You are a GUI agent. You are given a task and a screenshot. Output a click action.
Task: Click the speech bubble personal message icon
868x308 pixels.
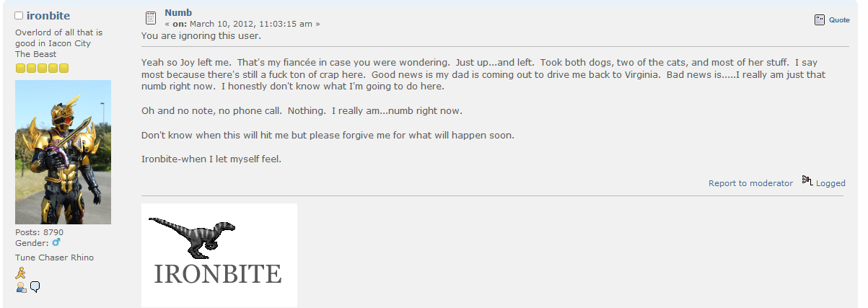(35, 287)
